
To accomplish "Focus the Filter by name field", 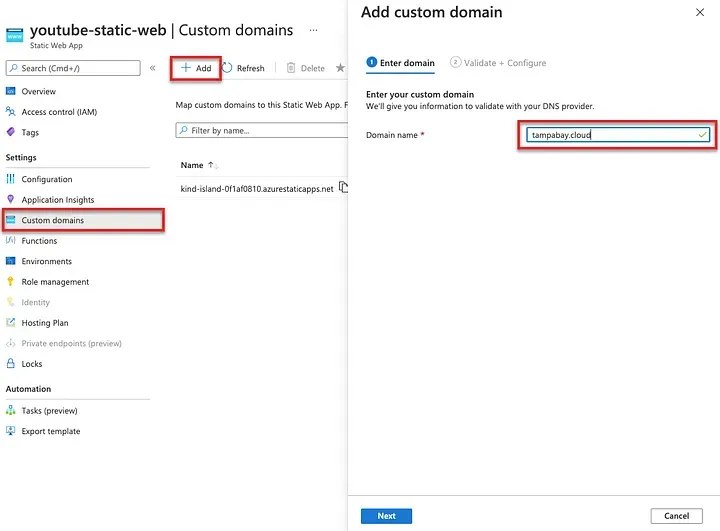I will tap(262, 130).
